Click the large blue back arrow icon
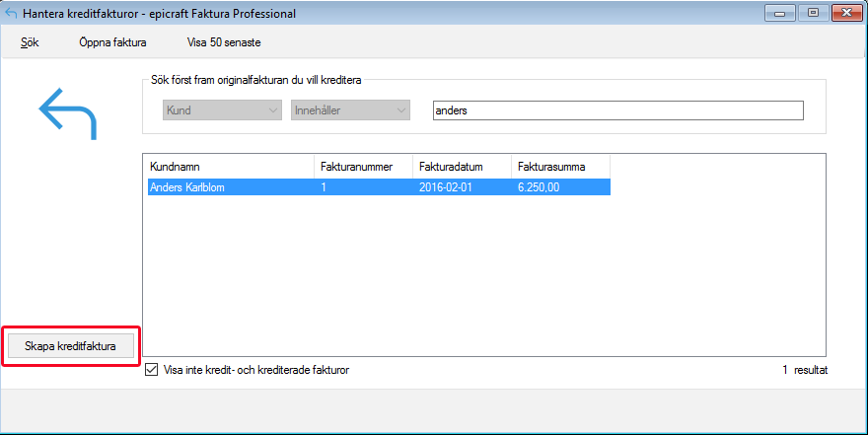868x435 pixels. coord(67,113)
